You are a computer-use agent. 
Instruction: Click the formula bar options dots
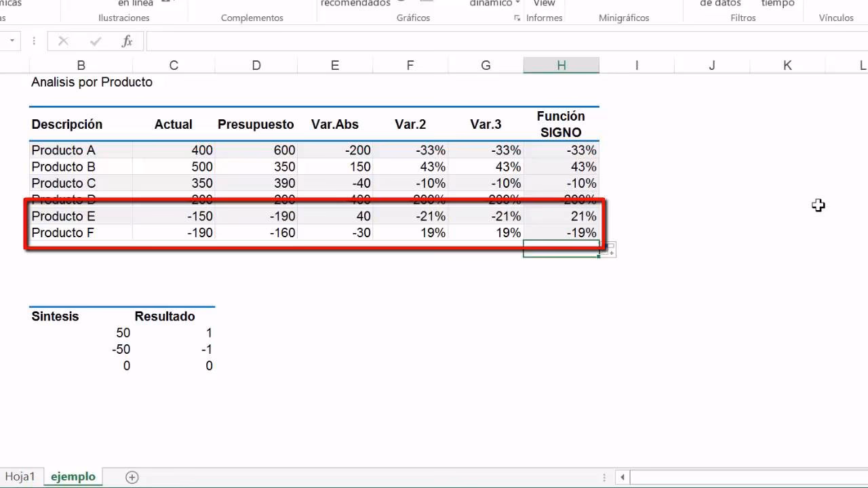34,41
